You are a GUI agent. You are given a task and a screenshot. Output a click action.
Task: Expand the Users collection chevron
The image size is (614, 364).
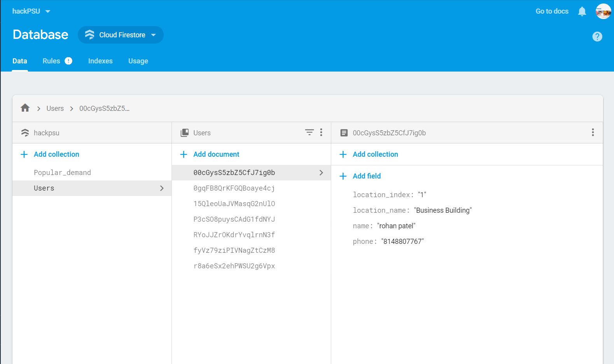click(162, 188)
